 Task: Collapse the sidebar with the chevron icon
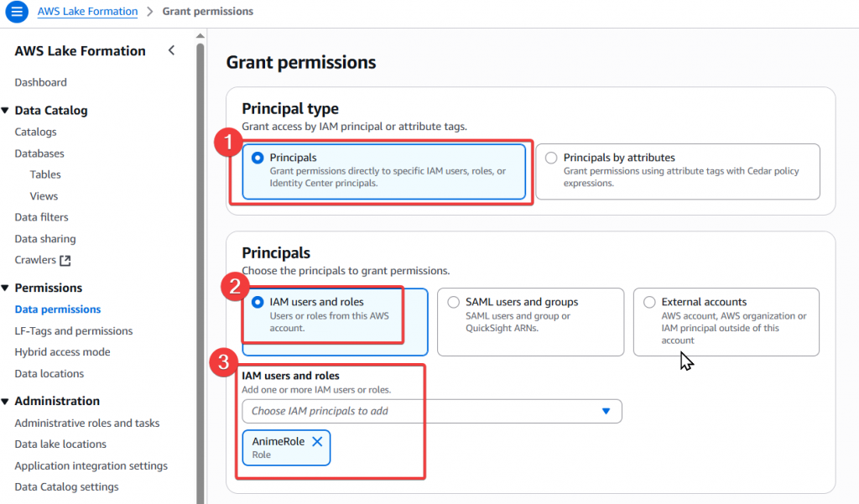point(171,50)
